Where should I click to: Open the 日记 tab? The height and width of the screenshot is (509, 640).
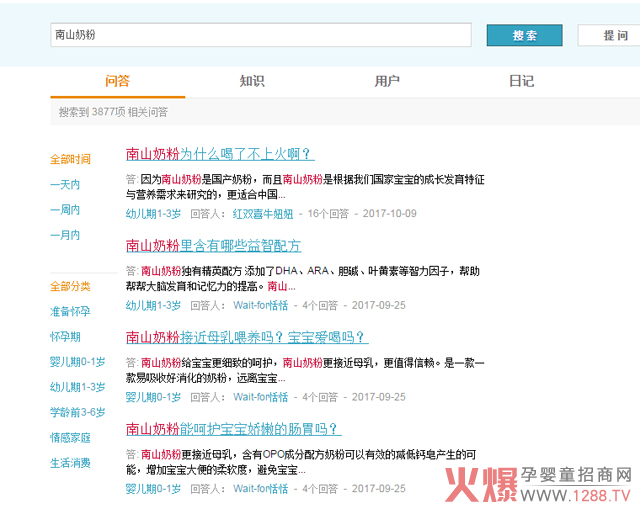pyautogui.click(x=521, y=81)
